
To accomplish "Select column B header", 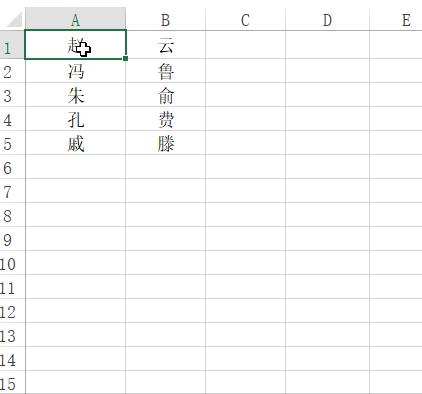I will coord(166,19).
